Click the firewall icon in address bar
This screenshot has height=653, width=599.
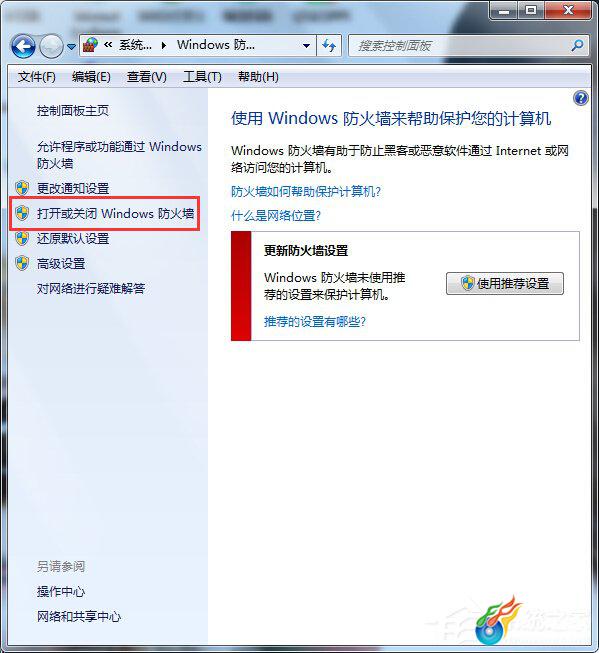point(90,45)
